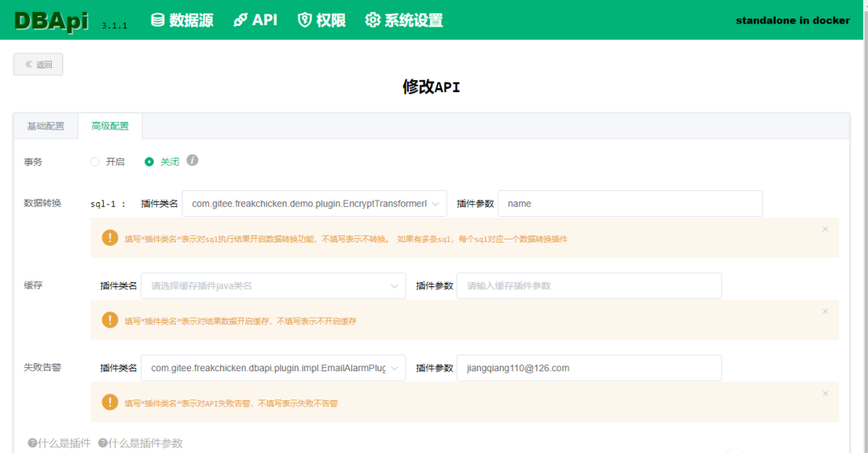Screen dimensions: 868x453
Task: Click the 修改API page title
Action: [432, 87]
